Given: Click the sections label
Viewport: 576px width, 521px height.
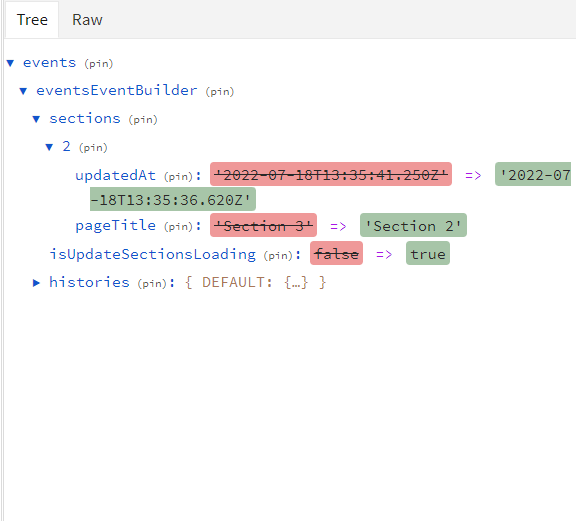Looking at the screenshot, I should click(x=85, y=119).
